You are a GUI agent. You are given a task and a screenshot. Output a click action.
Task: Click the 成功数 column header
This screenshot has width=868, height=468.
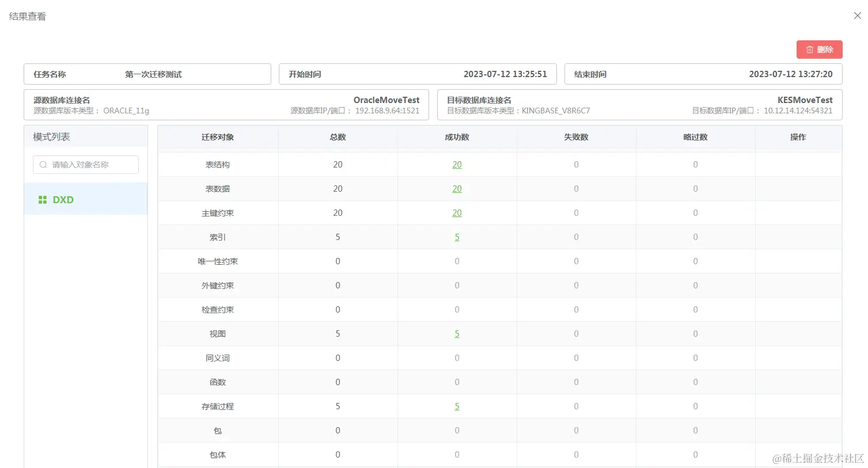click(x=457, y=137)
